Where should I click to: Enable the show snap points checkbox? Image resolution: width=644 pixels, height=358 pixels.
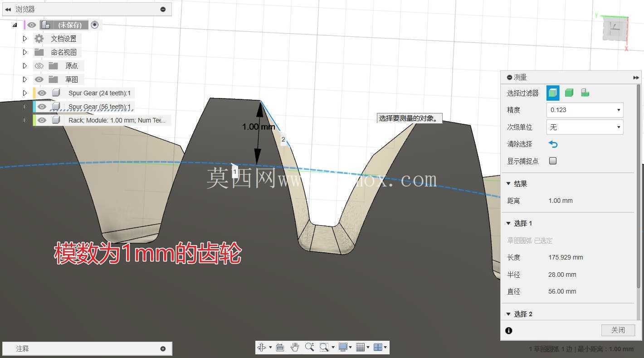tap(553, 161)
